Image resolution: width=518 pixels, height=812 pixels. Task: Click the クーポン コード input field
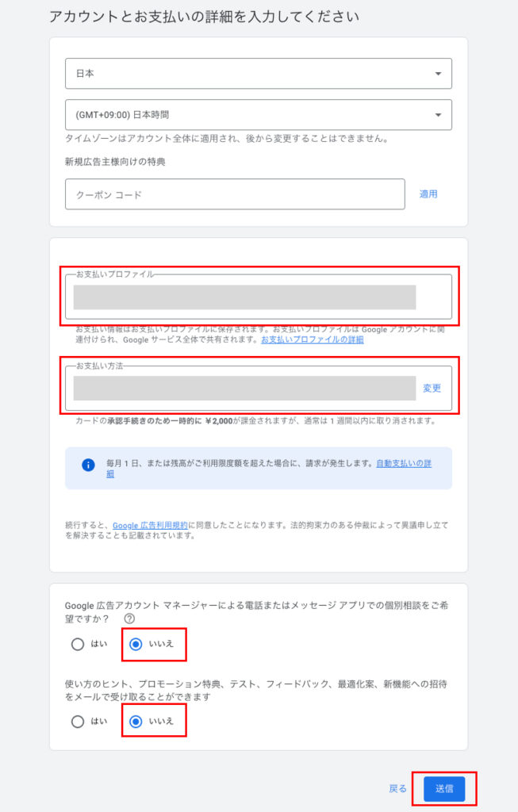[235, 194]
